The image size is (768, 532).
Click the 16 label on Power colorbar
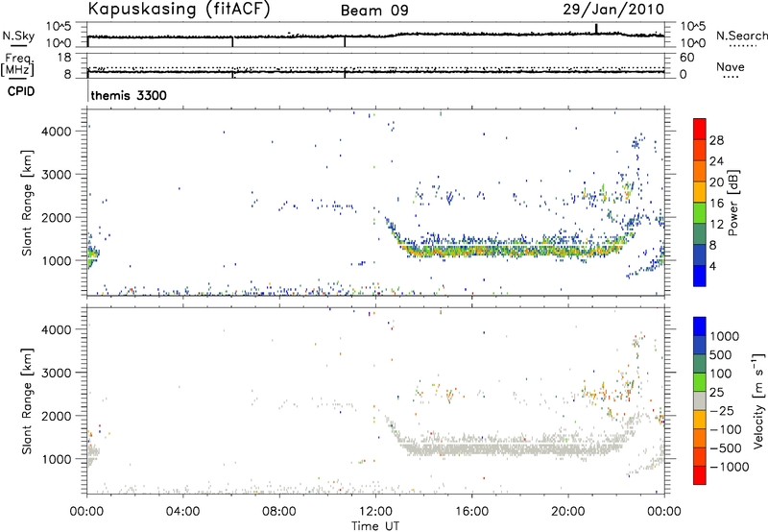click(716, 204)
